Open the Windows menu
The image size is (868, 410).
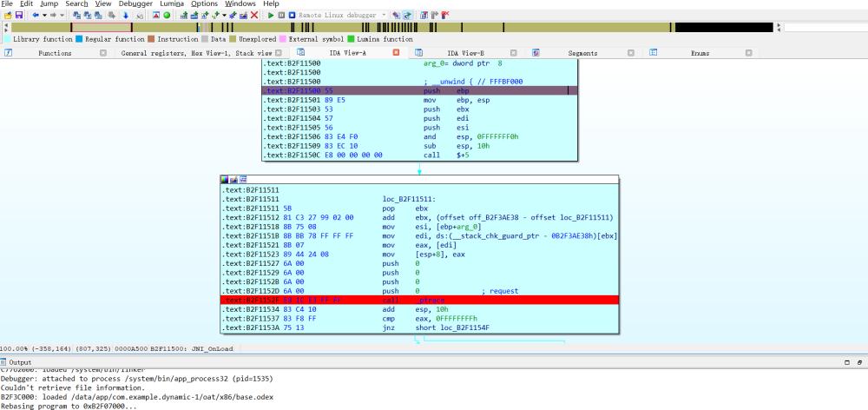coord(240,3)
